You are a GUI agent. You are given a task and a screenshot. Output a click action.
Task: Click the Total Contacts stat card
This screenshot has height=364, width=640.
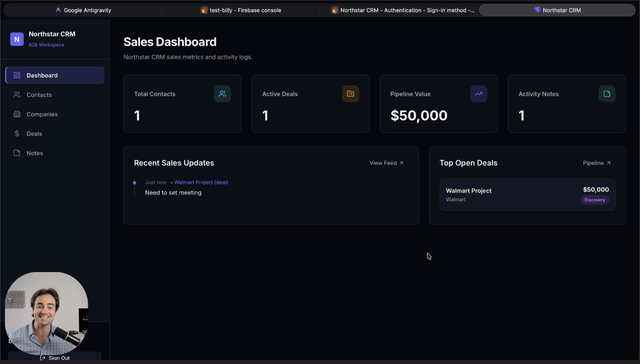182,104
